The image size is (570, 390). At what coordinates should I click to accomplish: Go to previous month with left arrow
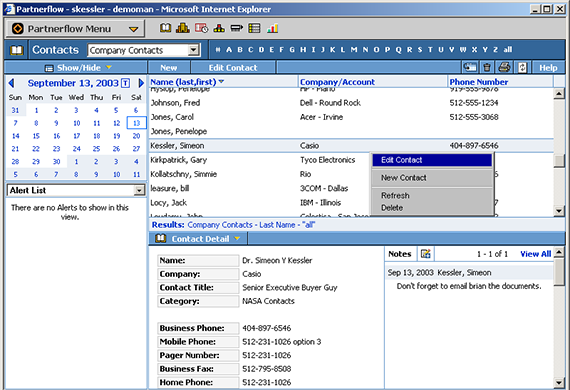[x=11, y=83]
